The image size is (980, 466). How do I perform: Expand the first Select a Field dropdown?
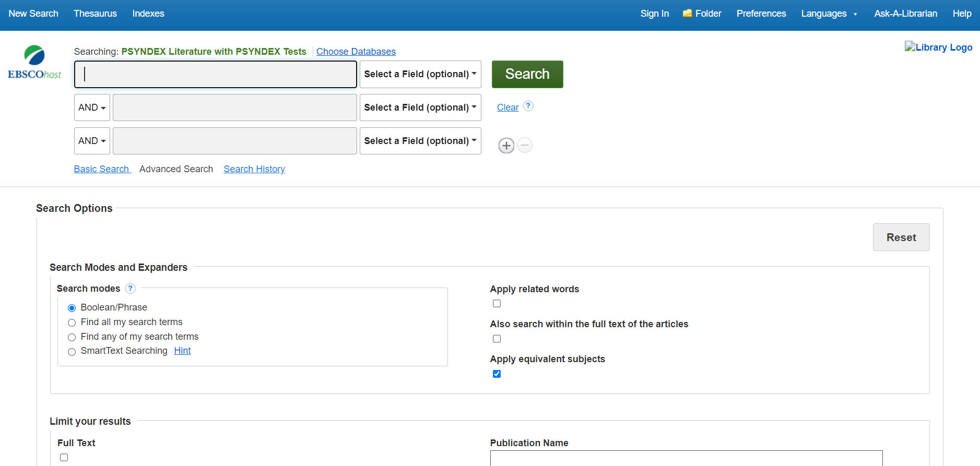coord(420,74)
